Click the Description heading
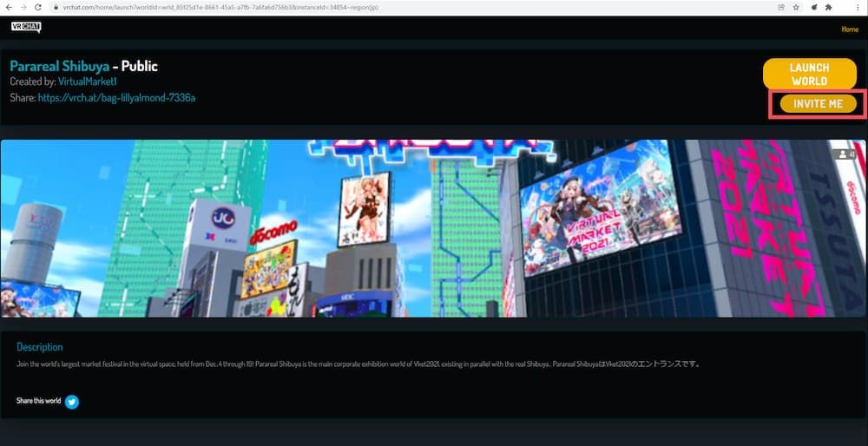 click(40, 347)
